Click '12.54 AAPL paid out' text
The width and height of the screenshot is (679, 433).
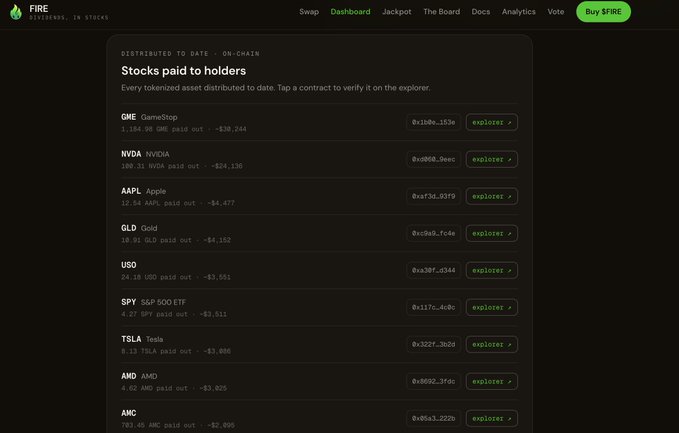point(158,203)
